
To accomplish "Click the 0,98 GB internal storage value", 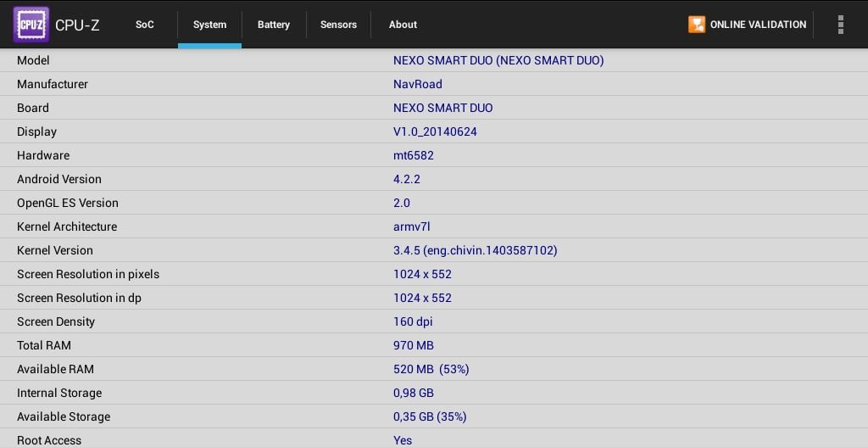I will (414, 394).
